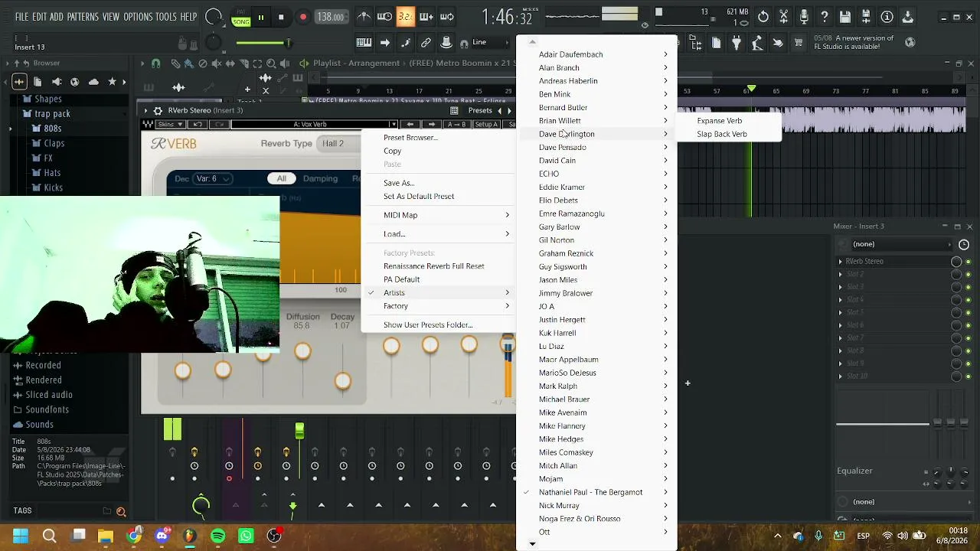Click Set As Default Preset
980x551 pixels.
[x=439, y=197]
